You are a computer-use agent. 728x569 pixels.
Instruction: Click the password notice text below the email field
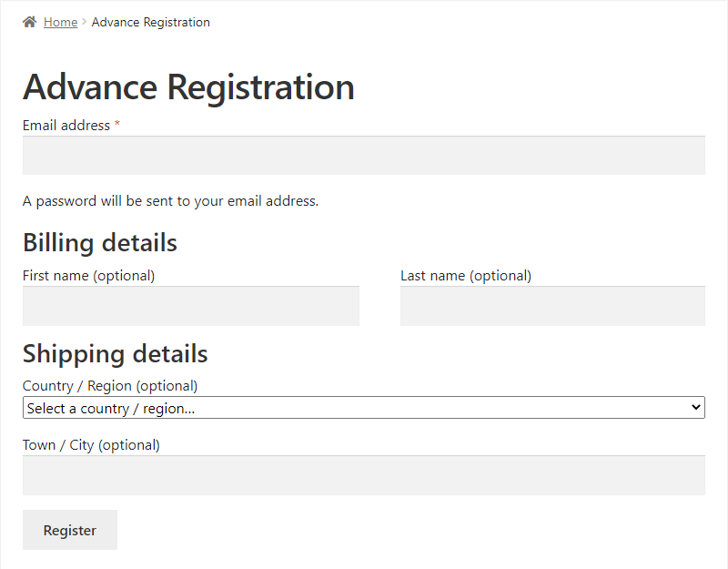click(x=170, y=200)
